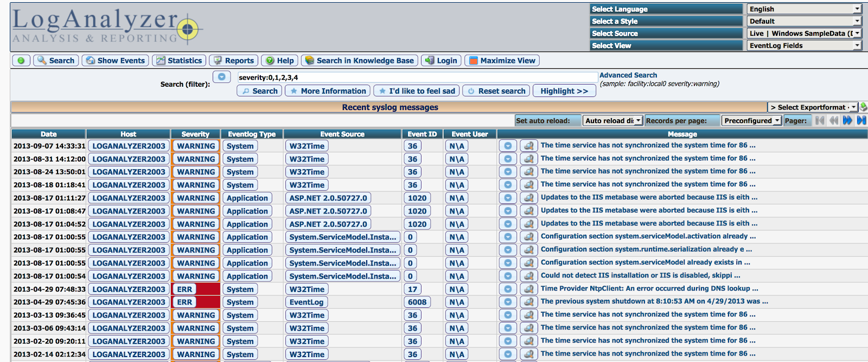868x362 pixels.
Task: Open the Statistics menu
Action: pyautogui.click(x=179, y=61)
